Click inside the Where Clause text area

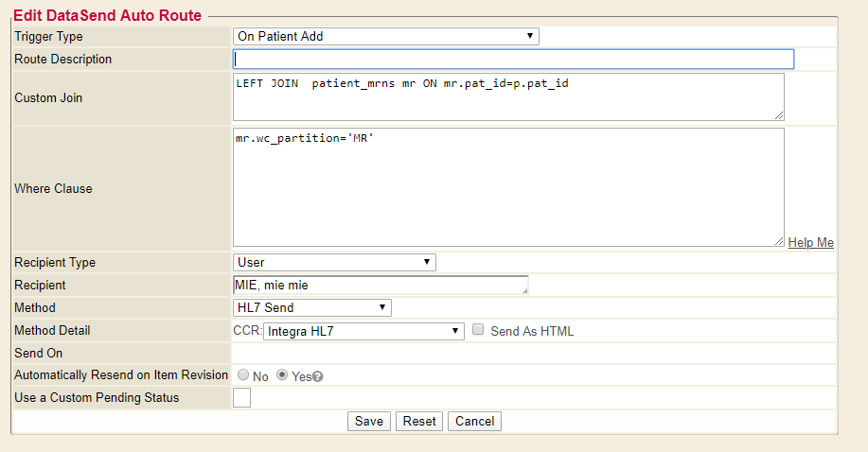click(508, 187)
